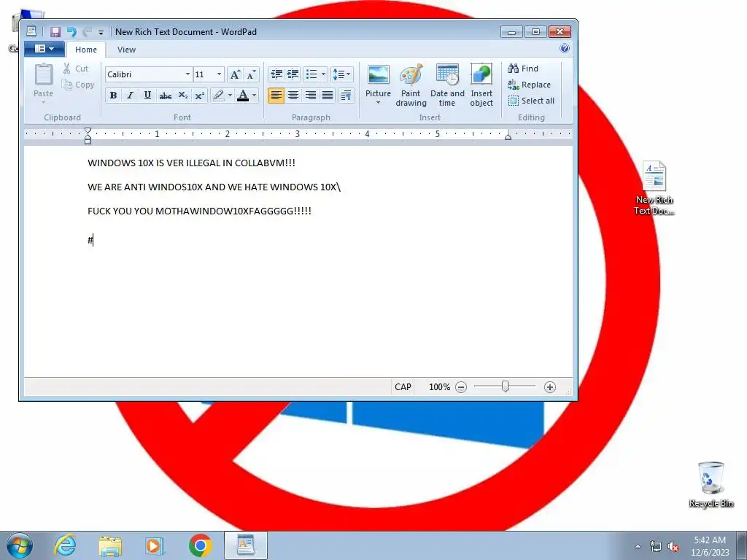747x560 pixels.
Task: Click the Insert object icon
Action: (481, 75)
